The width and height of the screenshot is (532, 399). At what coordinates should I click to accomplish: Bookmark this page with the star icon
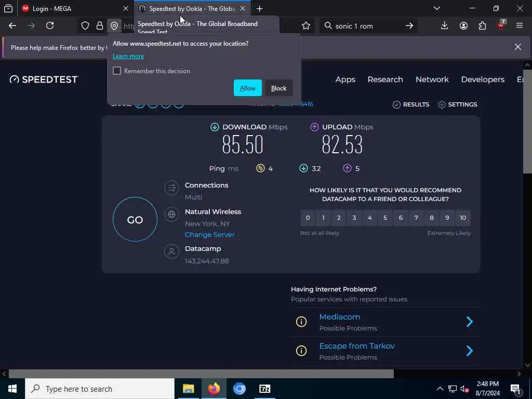pyautogui.click(x=306, y=26)
